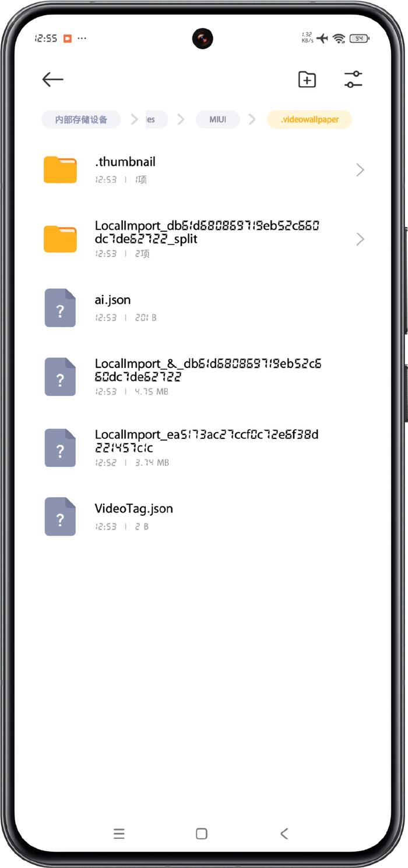Viewport: 408px width, 868px height.
Task: Tap the .thumbnail folder icon
Action: coord(60,169)
